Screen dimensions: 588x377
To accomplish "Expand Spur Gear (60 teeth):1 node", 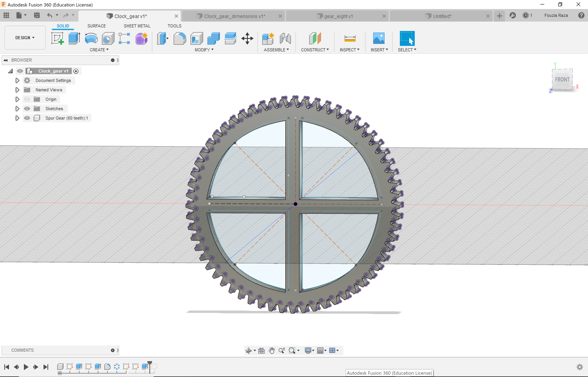I will [x=17, y=118].
